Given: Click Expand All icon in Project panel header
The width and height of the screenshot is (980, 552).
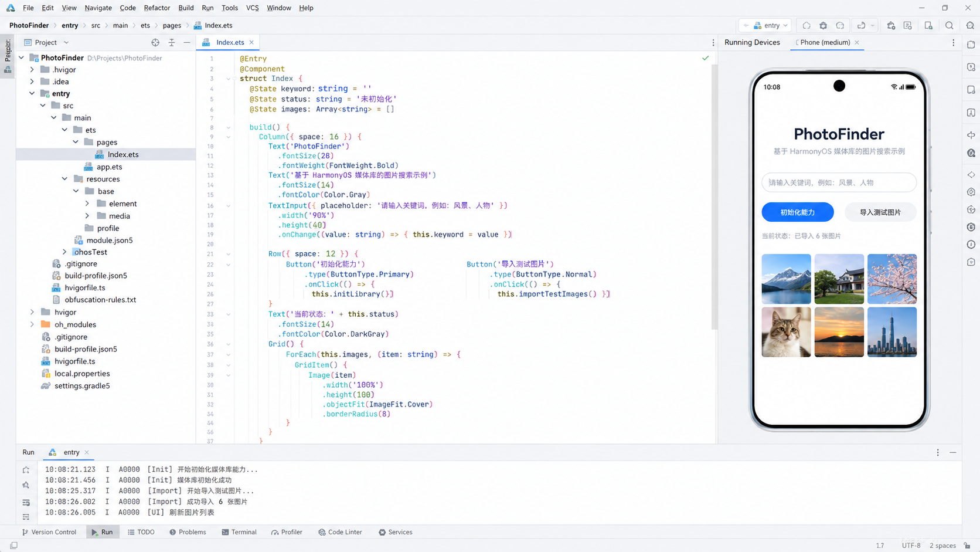Looking at the screenshot, I should pyautogui.click(x=172, y=42).
